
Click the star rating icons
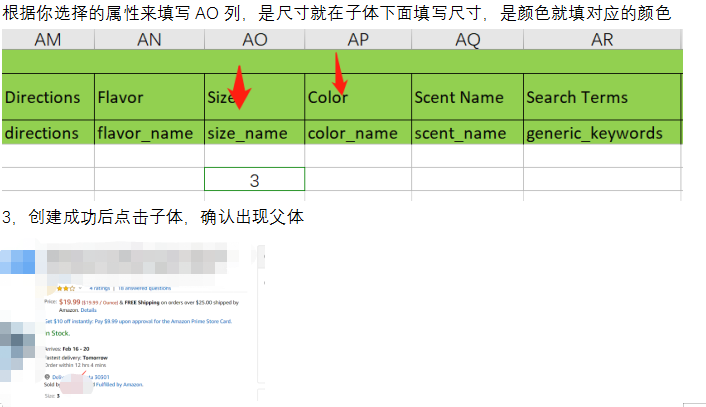click(65, 287)
